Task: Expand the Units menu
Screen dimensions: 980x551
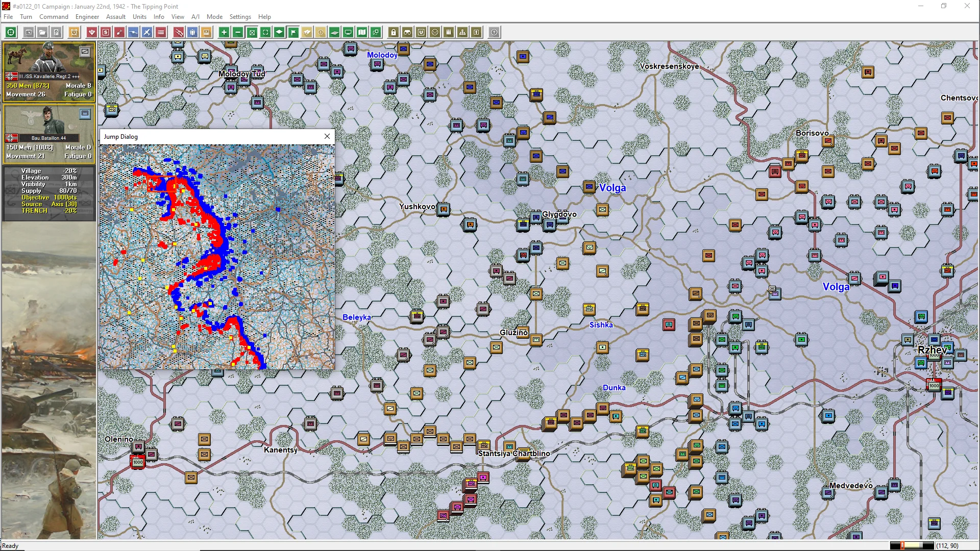Action: (139, 17)
